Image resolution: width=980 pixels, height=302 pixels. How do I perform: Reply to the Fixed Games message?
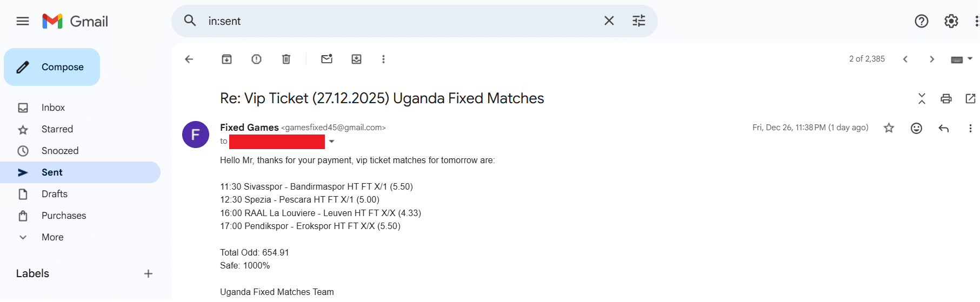pos(943,128)
